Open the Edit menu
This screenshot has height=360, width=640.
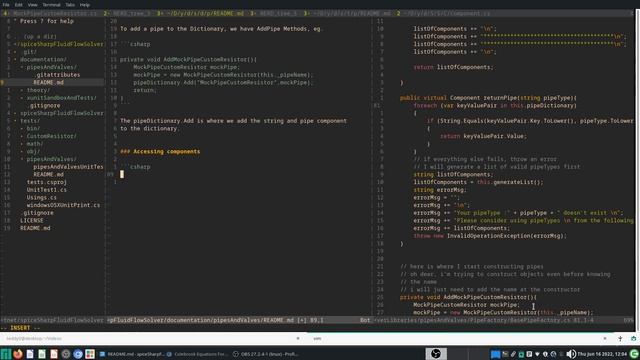coord(18,5)
